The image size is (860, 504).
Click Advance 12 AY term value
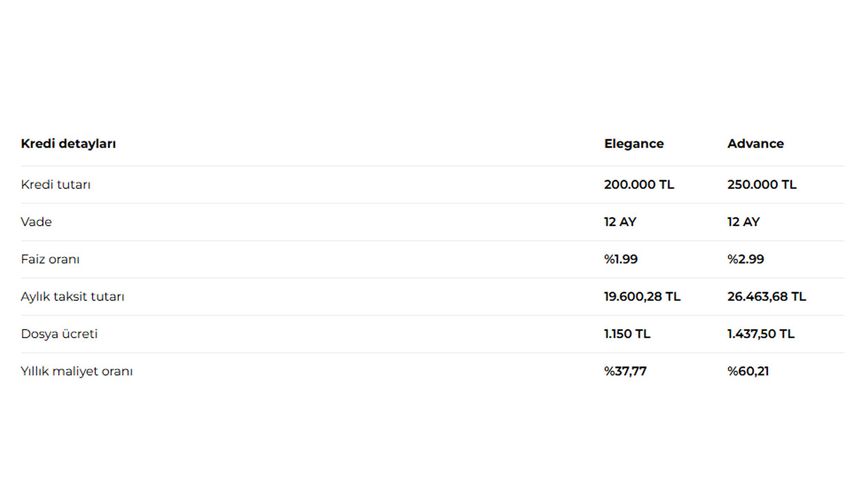744,222
